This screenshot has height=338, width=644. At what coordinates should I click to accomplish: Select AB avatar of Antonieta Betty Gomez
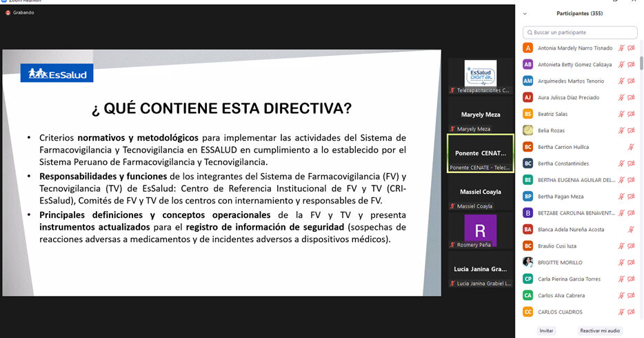[x=527, y=64]
